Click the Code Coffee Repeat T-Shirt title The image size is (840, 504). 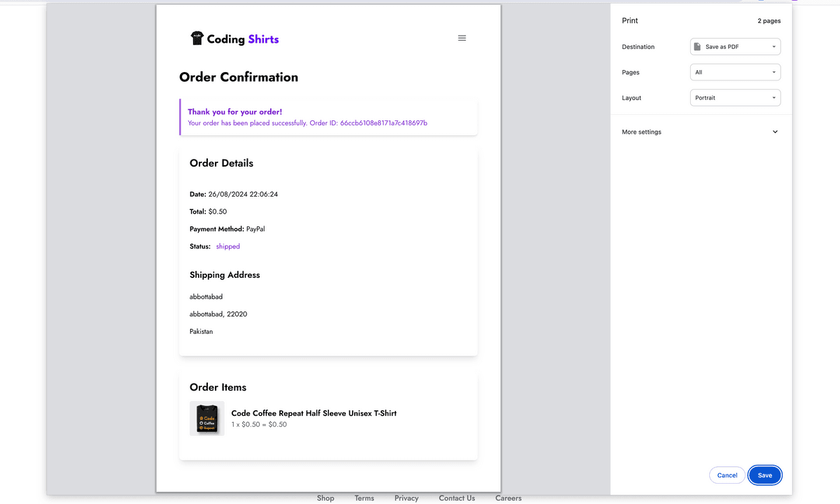coord(314,413)
